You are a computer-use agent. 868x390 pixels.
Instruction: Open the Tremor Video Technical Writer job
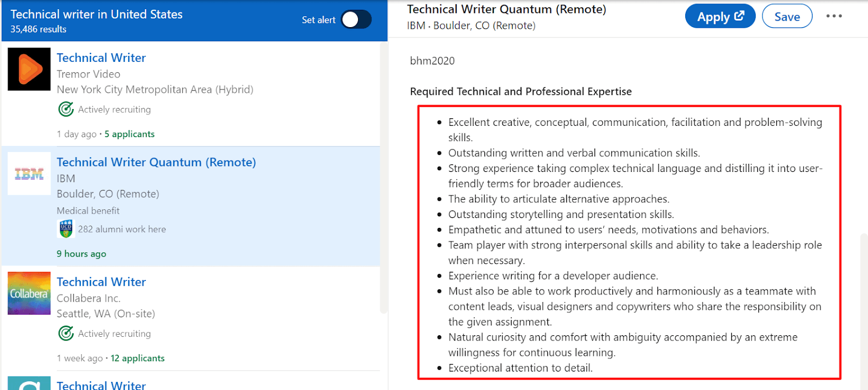101,58
